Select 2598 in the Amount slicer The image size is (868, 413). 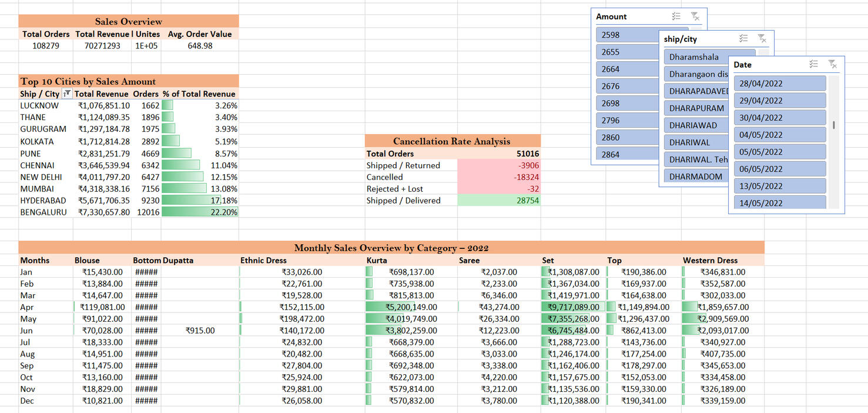point(627,34)
